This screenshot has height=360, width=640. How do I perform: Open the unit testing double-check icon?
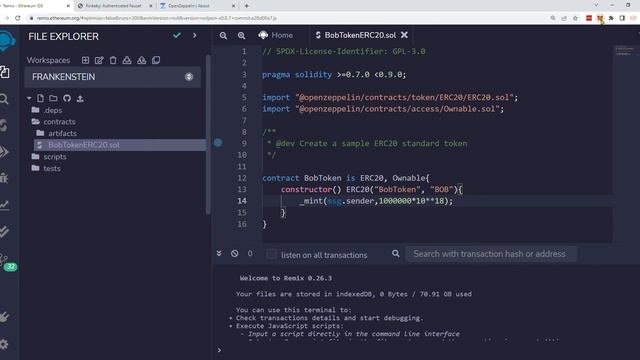tap(4, 231)
